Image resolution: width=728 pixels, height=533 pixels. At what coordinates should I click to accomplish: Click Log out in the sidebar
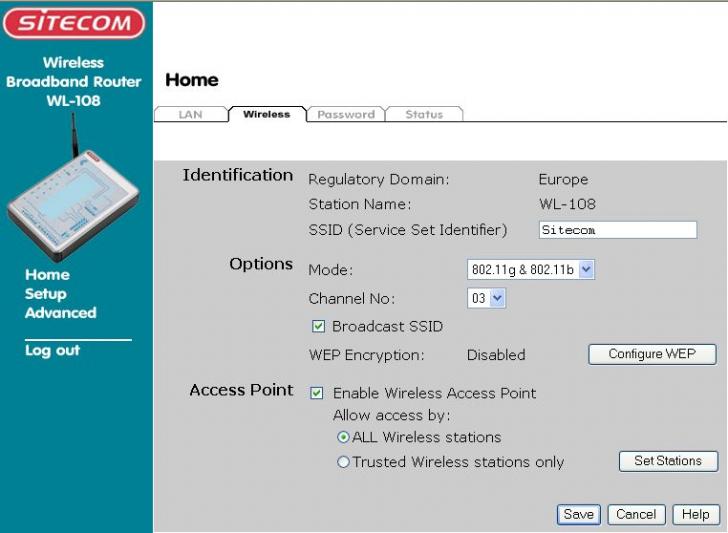coord(52,351)
